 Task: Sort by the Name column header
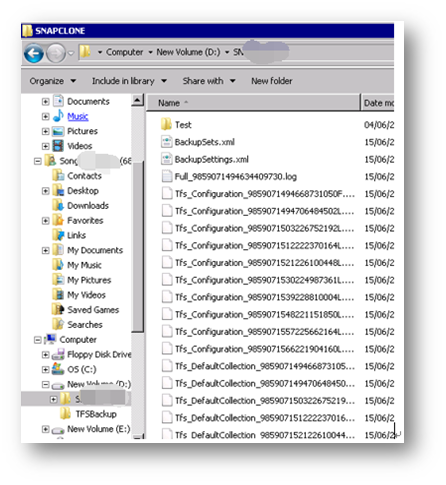[253, 103]
